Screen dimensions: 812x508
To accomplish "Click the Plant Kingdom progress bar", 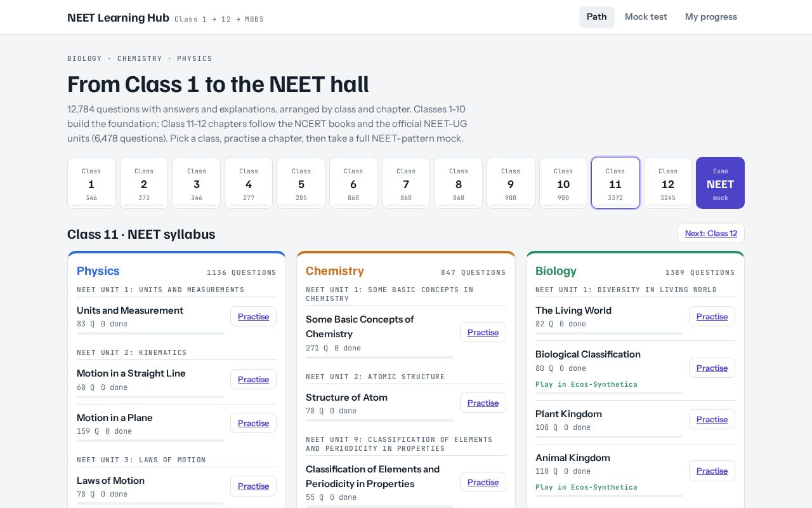I will coord(609,437).
